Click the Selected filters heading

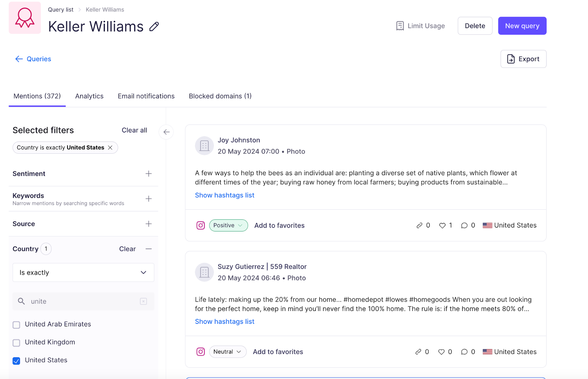[x=43, y=130]
